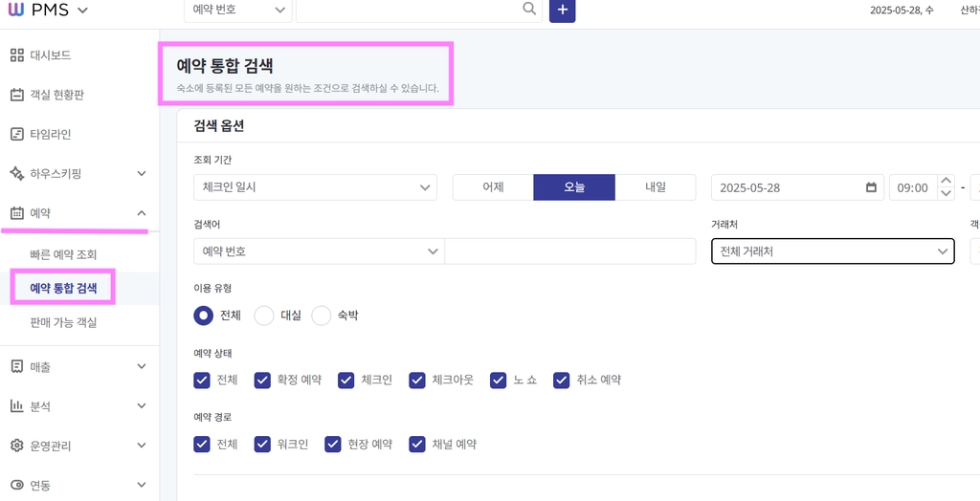Go to 타임라인 in the sidebar

(51, 134)
